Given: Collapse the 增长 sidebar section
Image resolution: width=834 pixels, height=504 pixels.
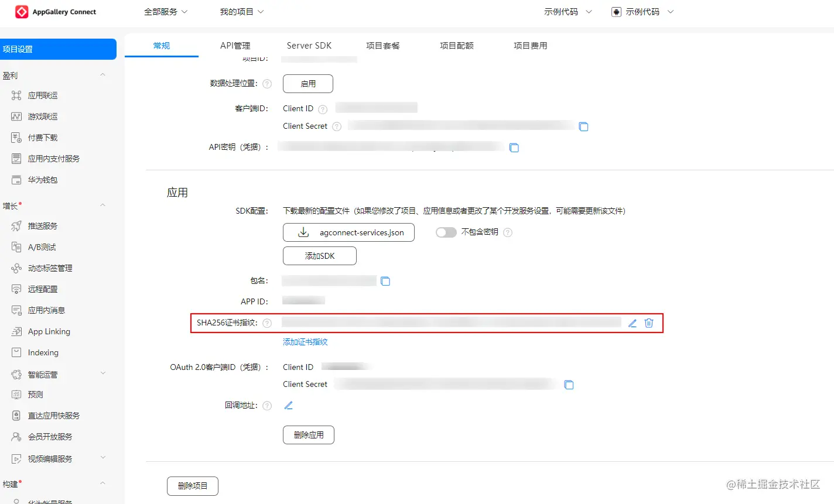Looking at the screenshot, I should (102, 205).
